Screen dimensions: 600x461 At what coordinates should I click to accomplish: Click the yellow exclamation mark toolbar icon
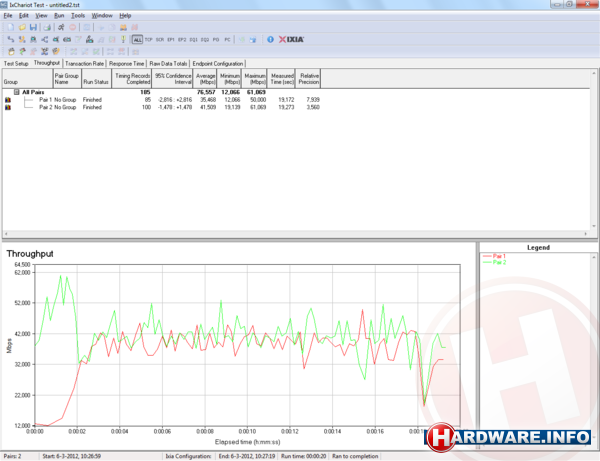(122, 39)
